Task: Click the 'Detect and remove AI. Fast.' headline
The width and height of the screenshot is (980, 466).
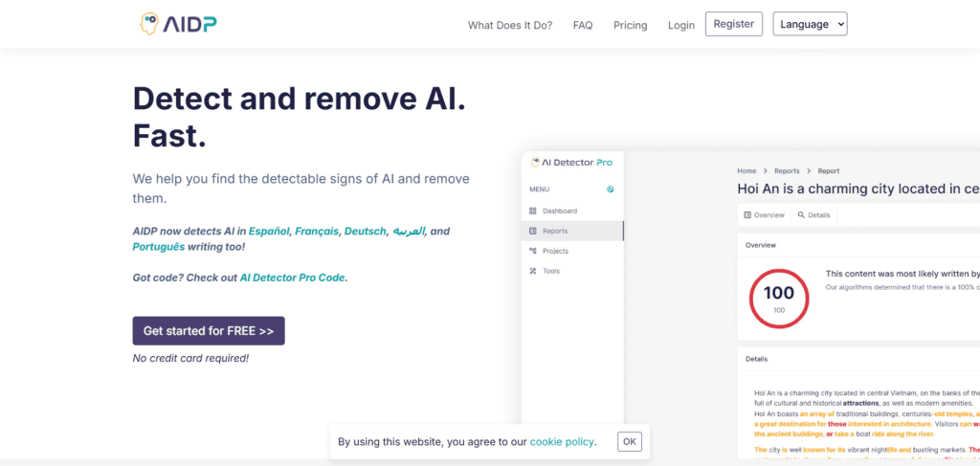Action: point(300,117)
